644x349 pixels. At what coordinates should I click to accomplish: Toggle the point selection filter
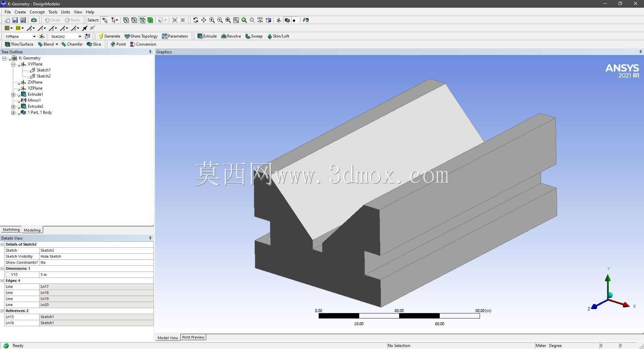126,20
